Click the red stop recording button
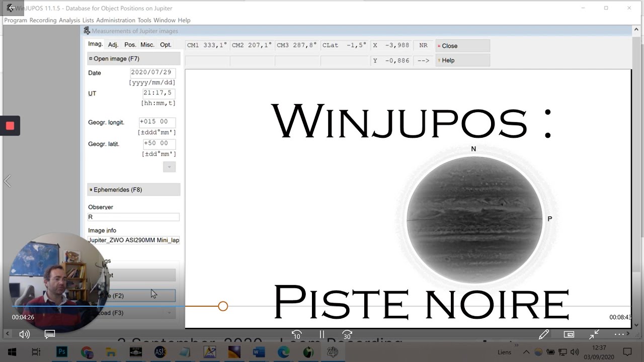644x362 pixels. pos(10,126)
